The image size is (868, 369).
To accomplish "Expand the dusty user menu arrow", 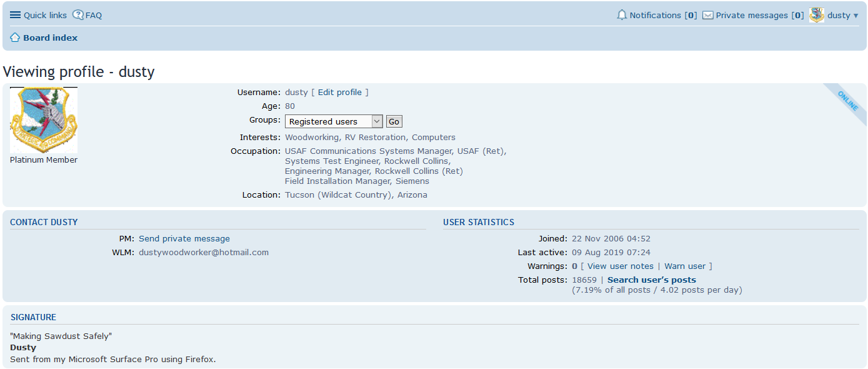I will 856,16.
